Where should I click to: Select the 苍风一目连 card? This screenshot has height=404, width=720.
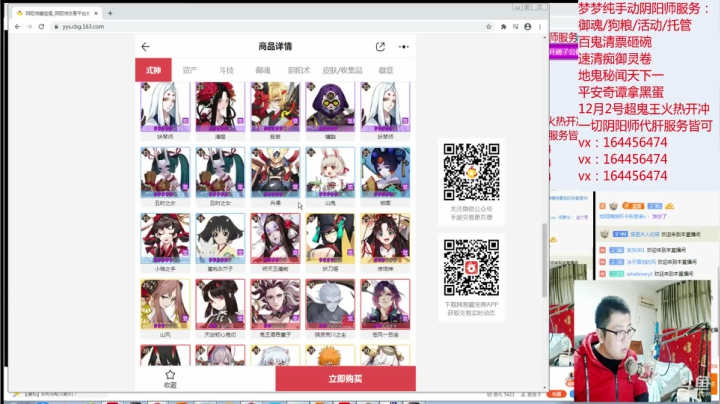[385, 309]
